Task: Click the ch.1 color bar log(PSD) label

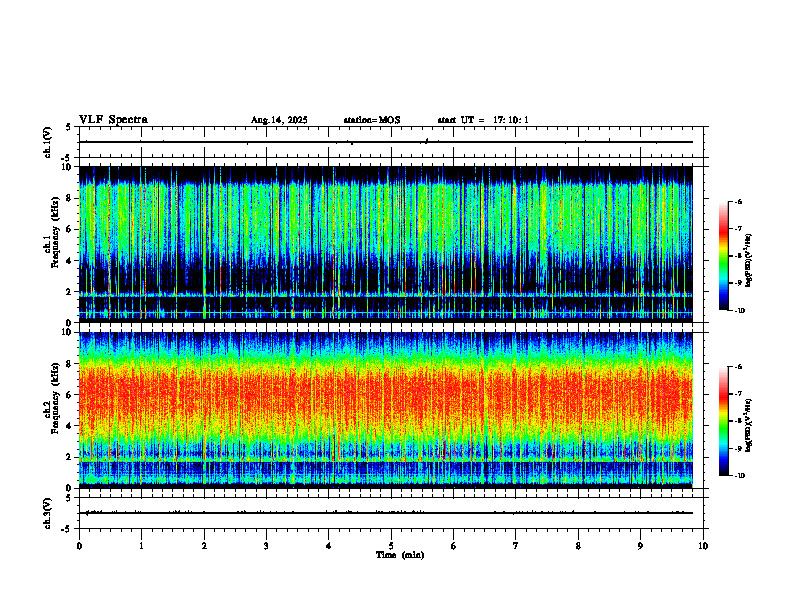Action: (x=749, y=261)
